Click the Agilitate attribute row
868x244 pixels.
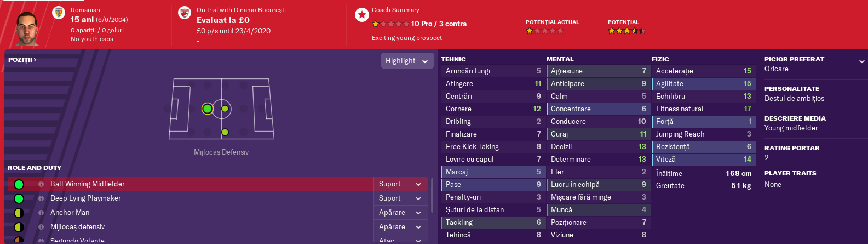click(703, 83)
